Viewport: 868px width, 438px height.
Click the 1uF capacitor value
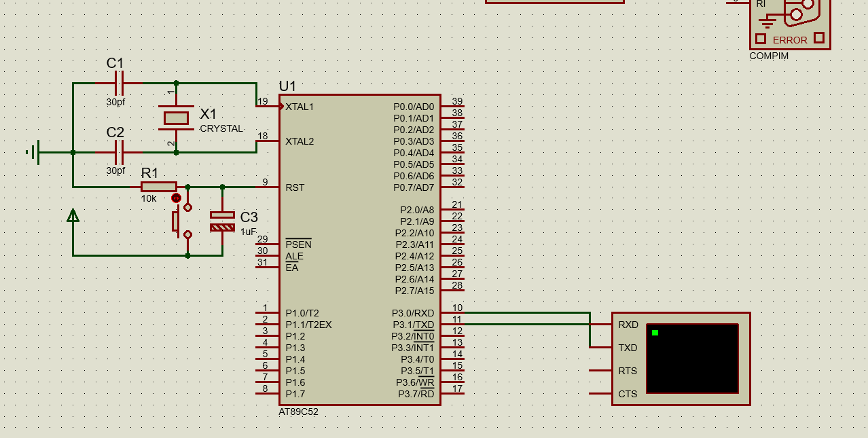(248, 232)
